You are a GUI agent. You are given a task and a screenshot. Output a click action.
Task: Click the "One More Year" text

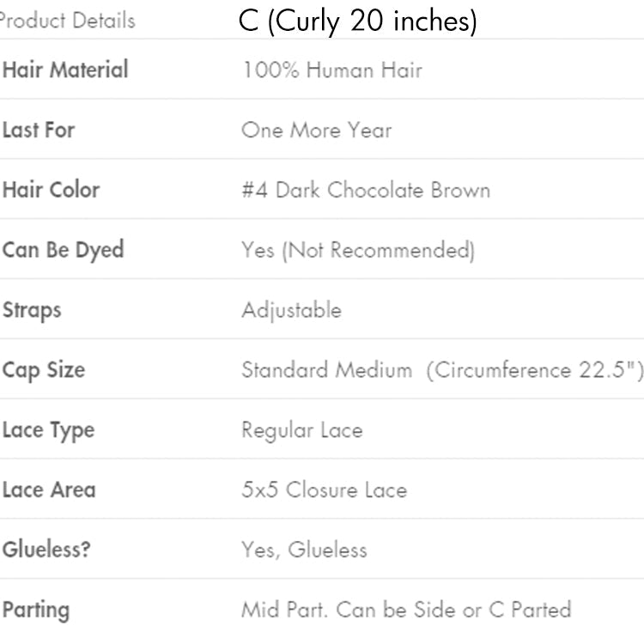(x=316, y=131)
